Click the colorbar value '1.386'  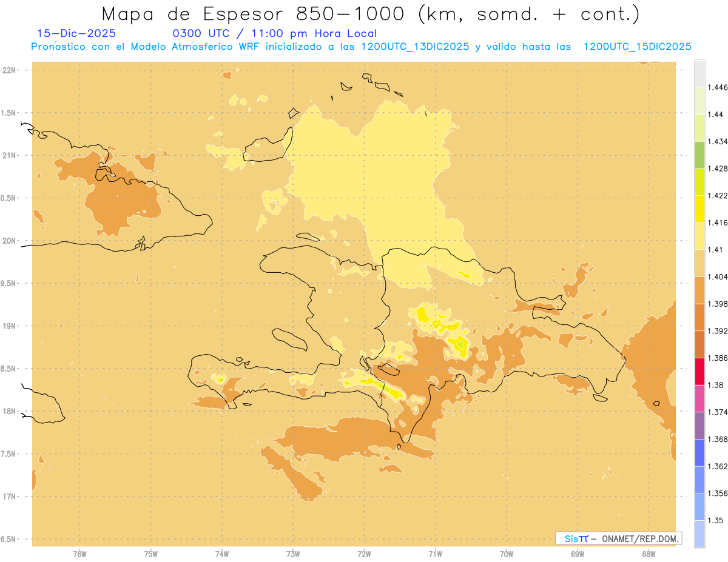click(717, 358)
